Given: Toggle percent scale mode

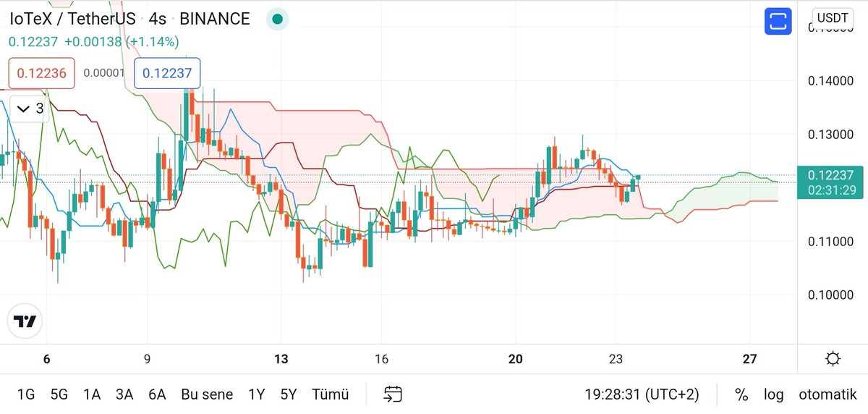Looking at the screenshot, I should pos(741,394).
